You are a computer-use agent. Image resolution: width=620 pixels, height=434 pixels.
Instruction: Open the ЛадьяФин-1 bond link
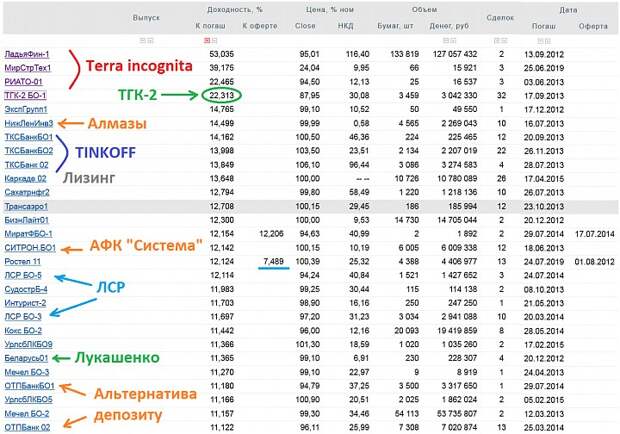point(27,54)
